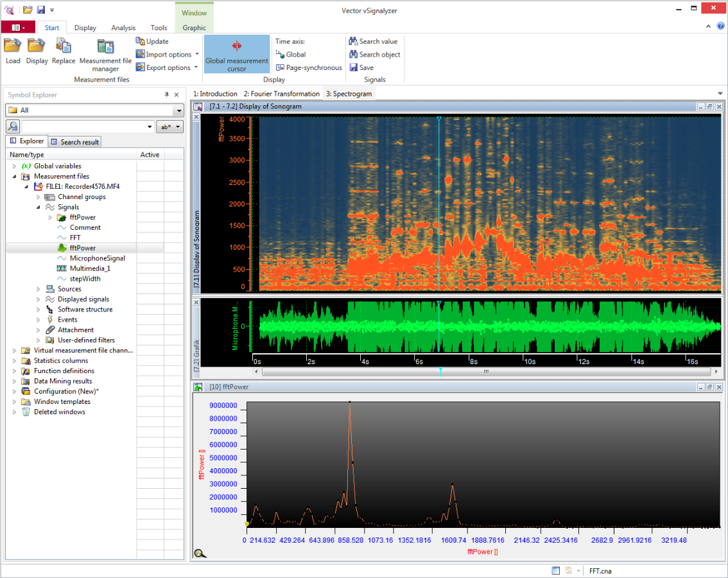Screen dimensions: 728x578
Task: Click the Replace measurement file icon
Action: pyautogui.click(x=63, y=46)
